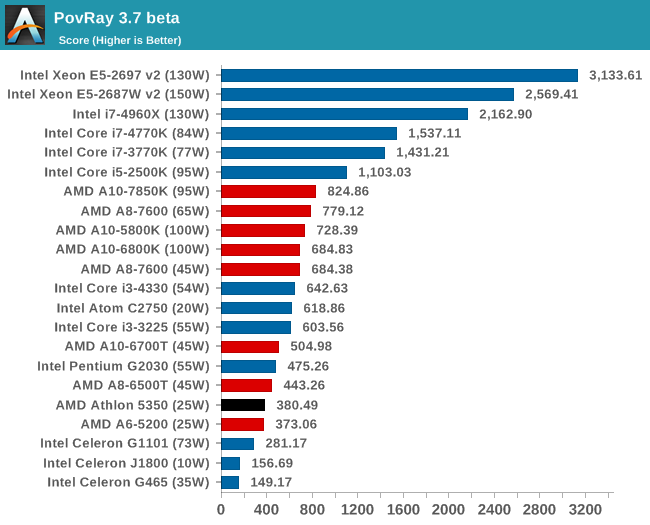
Task: Click the x-axis tick label 1600
Action: point(403,509)
